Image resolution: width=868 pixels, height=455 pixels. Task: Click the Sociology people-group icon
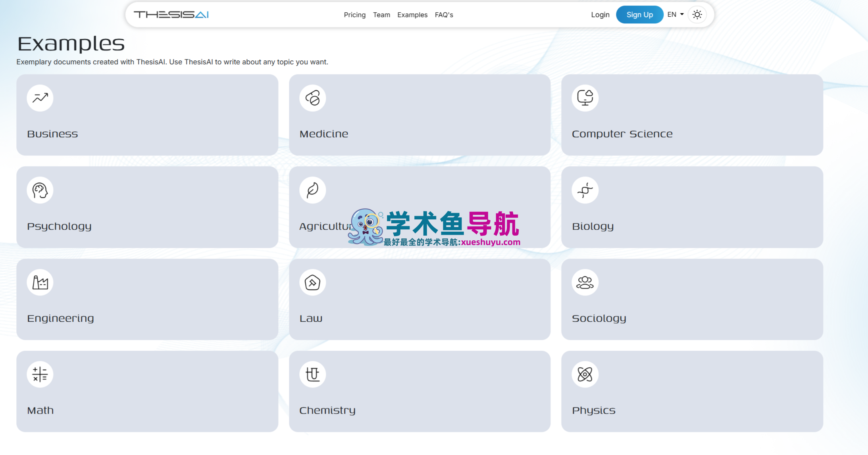coord(585,282)
